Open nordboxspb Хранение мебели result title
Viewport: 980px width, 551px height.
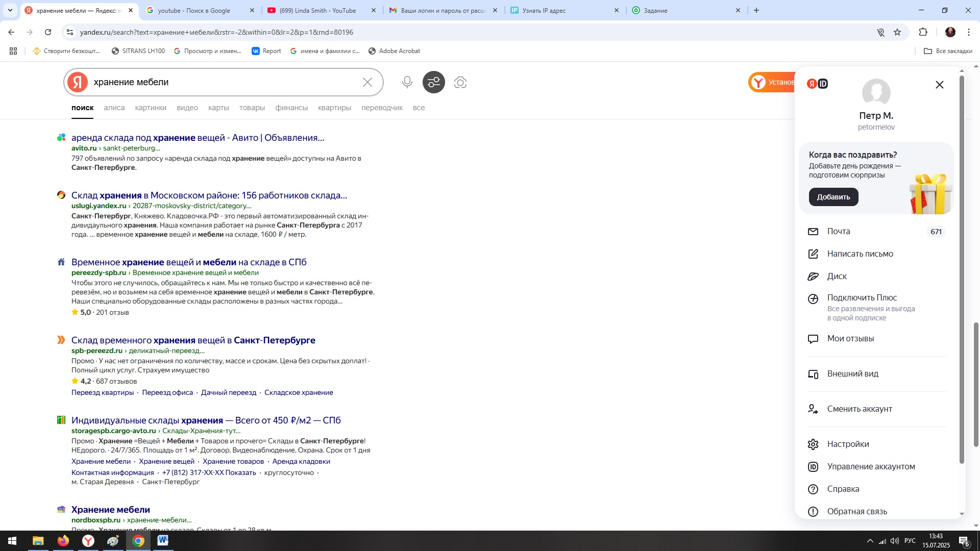click(x=111, y=510)
